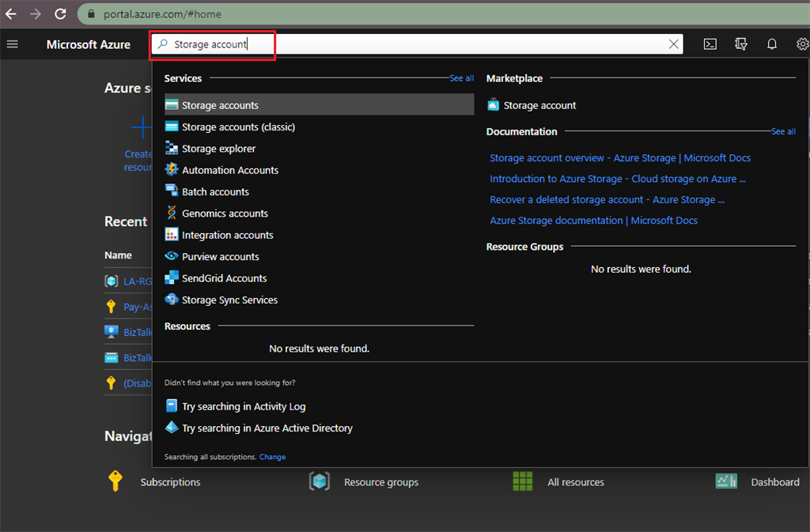Select Storage accounts service result
The width and height of the screenshot is (810, 532).
point(220,105)
